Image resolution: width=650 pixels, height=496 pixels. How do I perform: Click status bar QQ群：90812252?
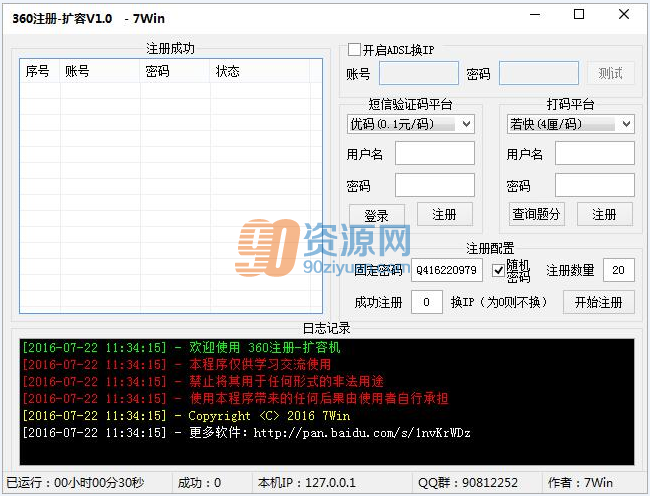[468, 483]
